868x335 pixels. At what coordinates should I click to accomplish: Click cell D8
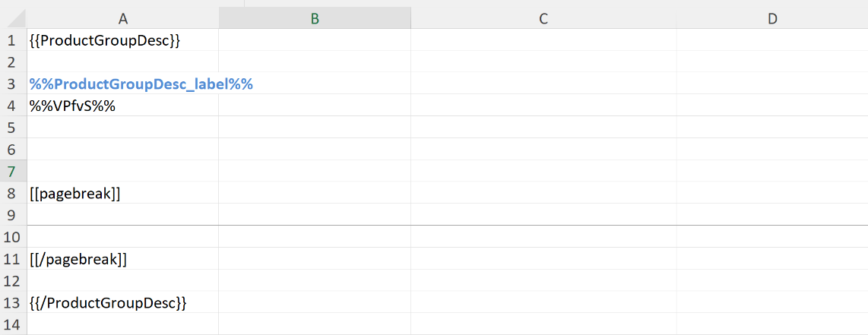[772, 193]
